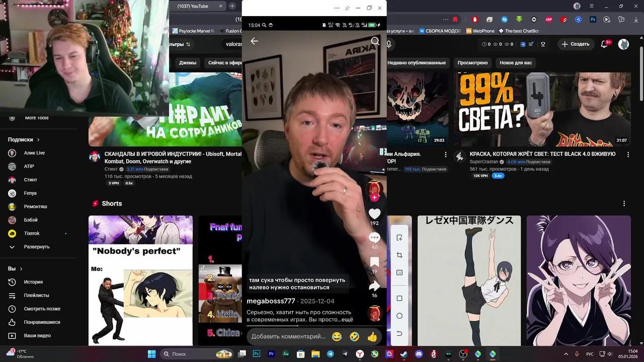The image size is (644, 362).
Task: Expand the Подписки section chevron
Action: coord(38,140)
